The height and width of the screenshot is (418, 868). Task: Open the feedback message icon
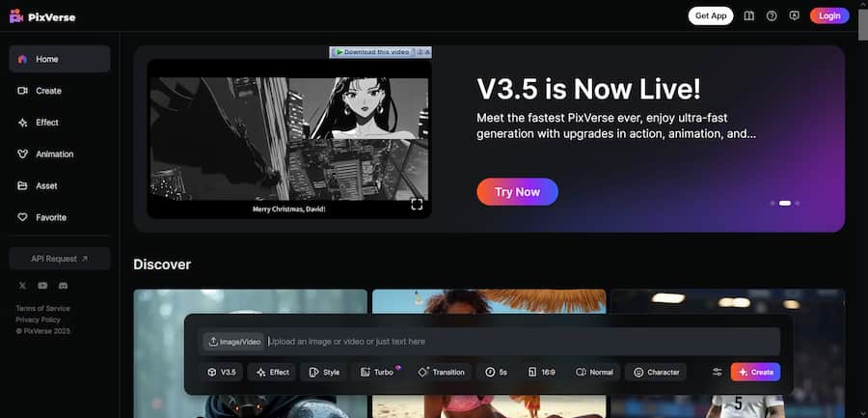(x=795, y=16)
